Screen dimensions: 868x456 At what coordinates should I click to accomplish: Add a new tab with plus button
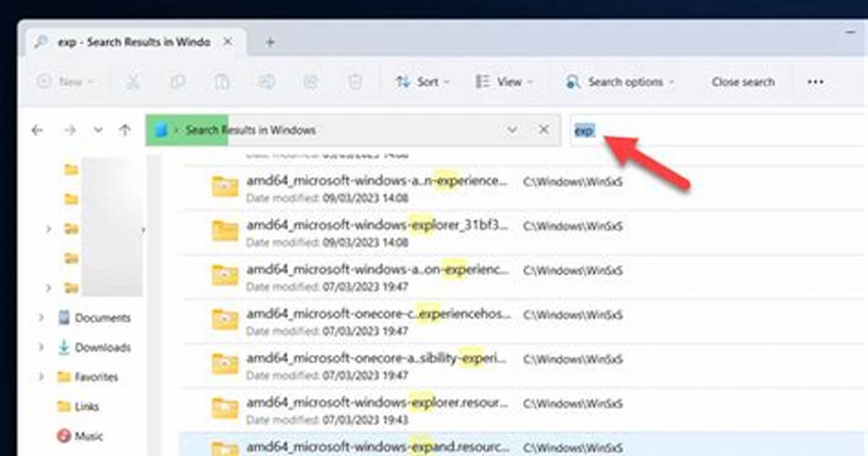(x=270, y=42)
